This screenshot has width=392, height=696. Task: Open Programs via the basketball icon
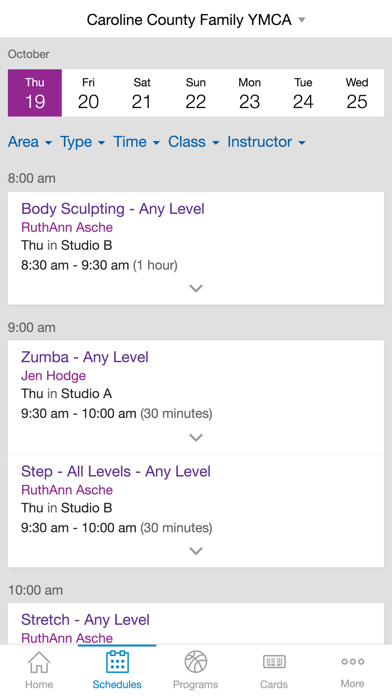[196, 662]
